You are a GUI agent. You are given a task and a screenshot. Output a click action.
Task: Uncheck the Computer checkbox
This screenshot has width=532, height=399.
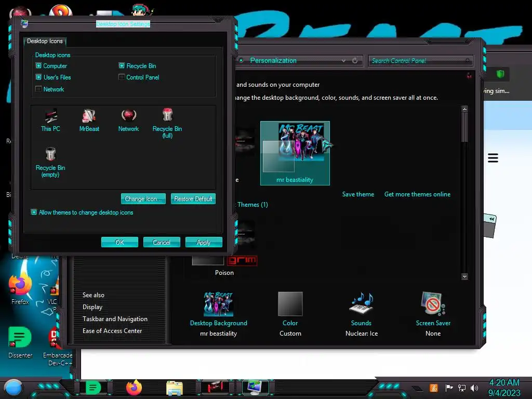tap(38, 66)
